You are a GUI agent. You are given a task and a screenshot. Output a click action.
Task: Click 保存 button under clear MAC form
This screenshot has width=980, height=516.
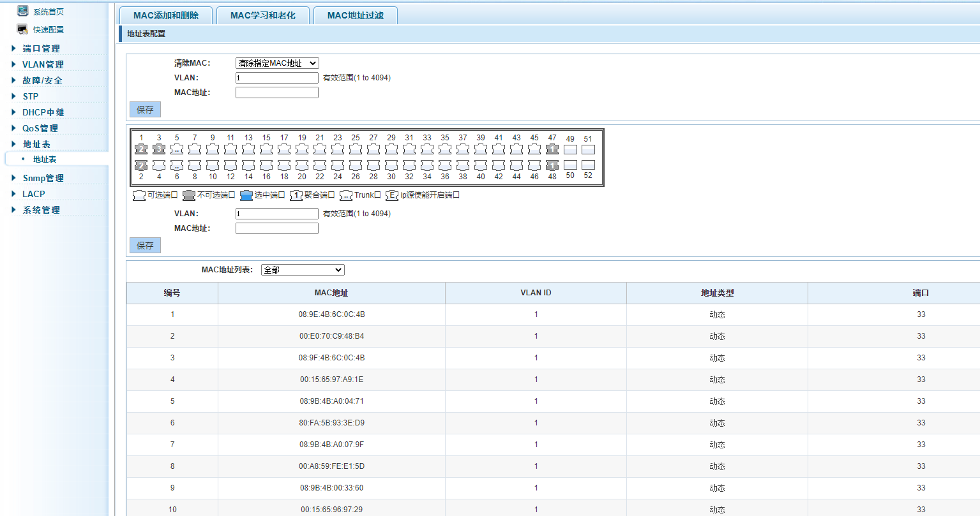[x=145, y=110]
